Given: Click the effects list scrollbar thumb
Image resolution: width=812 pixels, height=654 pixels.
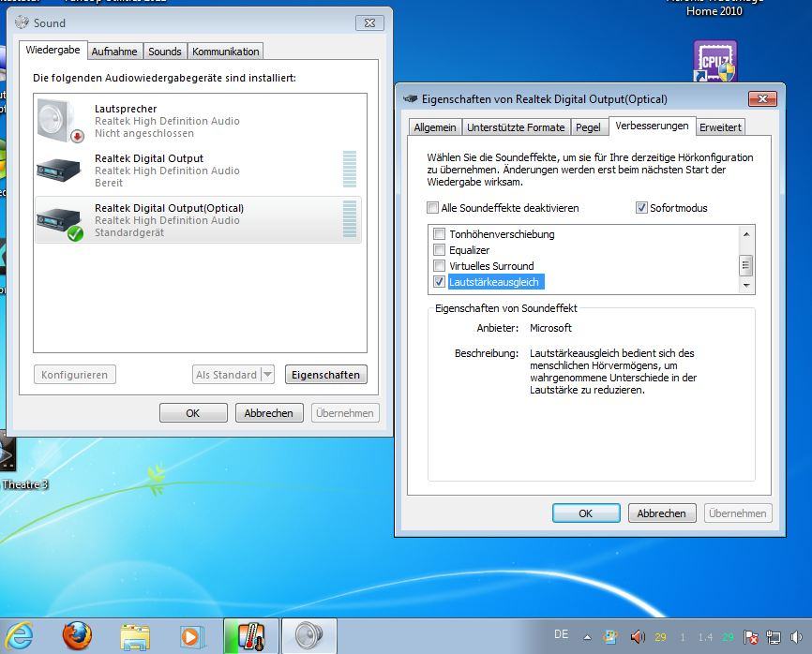Looking at the screenshot, I should click(x=746, y=265).
